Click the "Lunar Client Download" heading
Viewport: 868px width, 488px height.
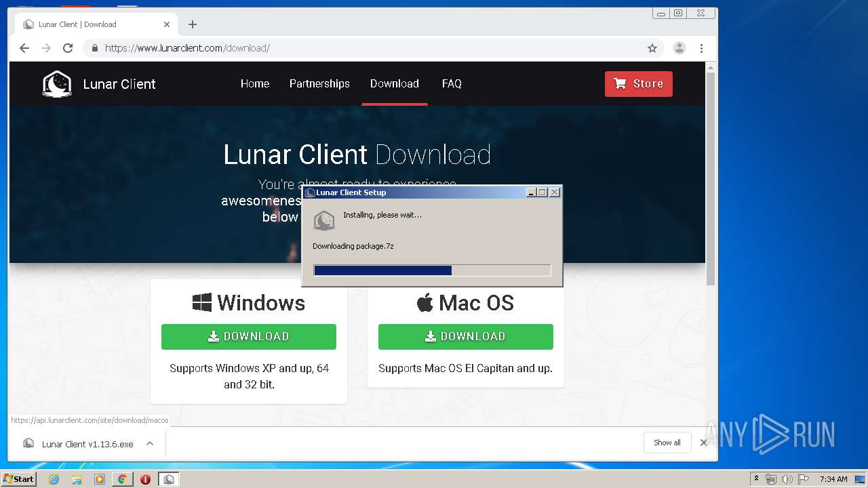pyautogui.click(x=357, y=155)
